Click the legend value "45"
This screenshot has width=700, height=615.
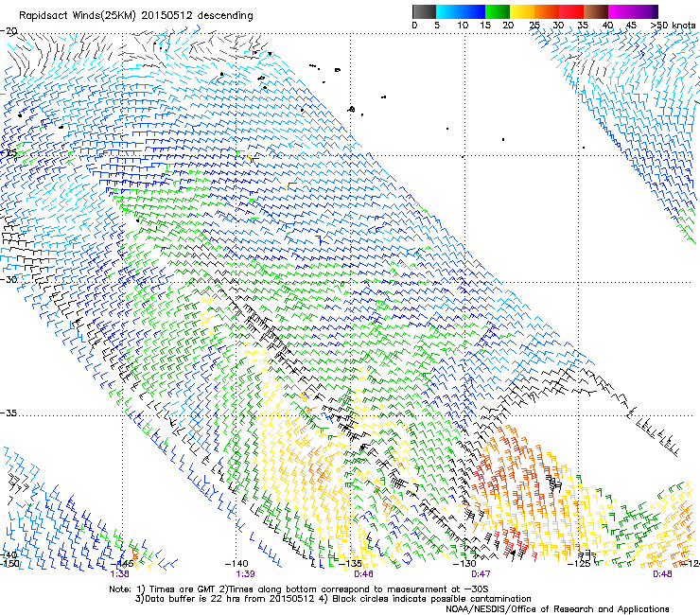631,25
